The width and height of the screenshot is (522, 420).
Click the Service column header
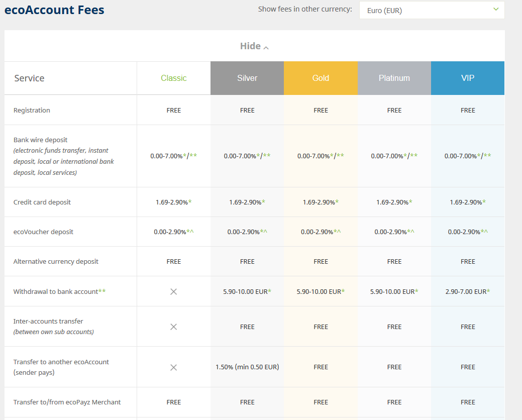click(x=29, y=78)
